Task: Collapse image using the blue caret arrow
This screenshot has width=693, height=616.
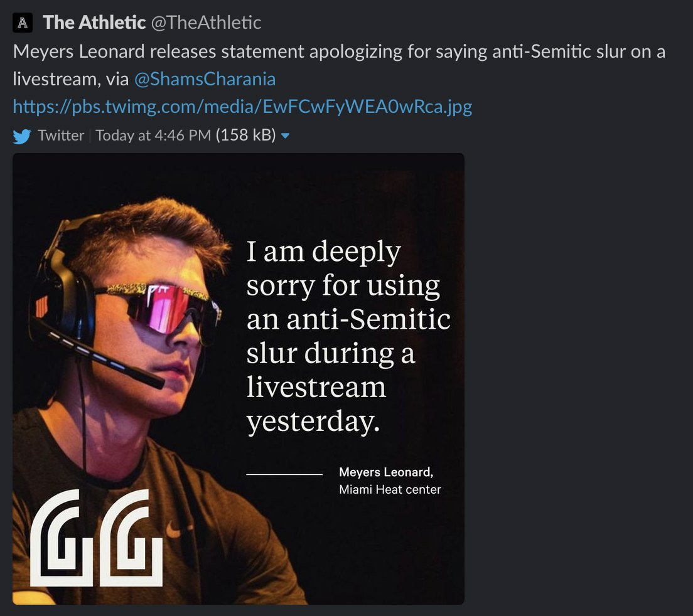Action: point(286,136)
